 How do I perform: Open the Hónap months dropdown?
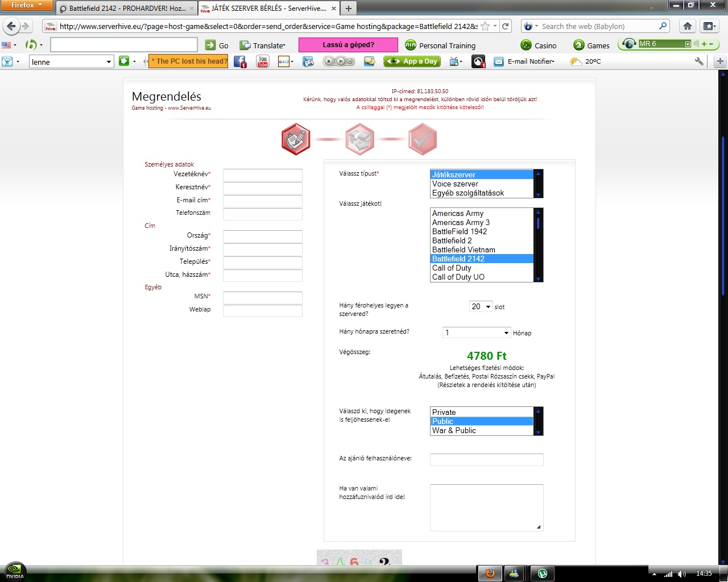[477, 332]
